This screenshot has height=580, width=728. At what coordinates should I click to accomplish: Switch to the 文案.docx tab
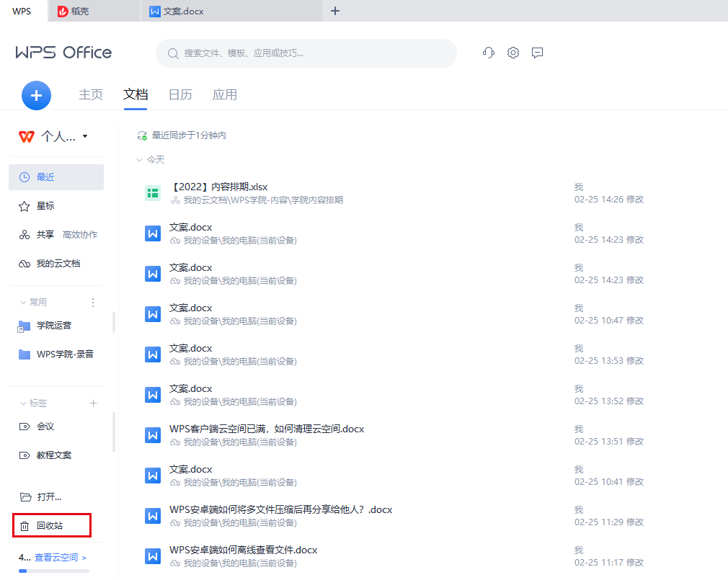pyautogui.click(x=231, y=11)
